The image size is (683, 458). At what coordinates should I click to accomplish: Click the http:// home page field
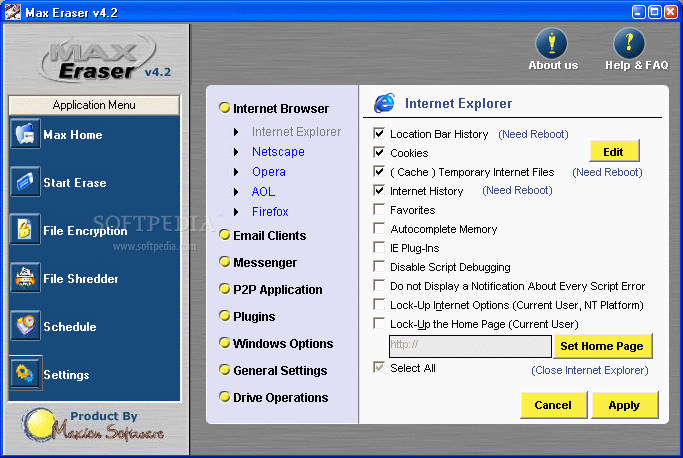[x=470, y=346]
